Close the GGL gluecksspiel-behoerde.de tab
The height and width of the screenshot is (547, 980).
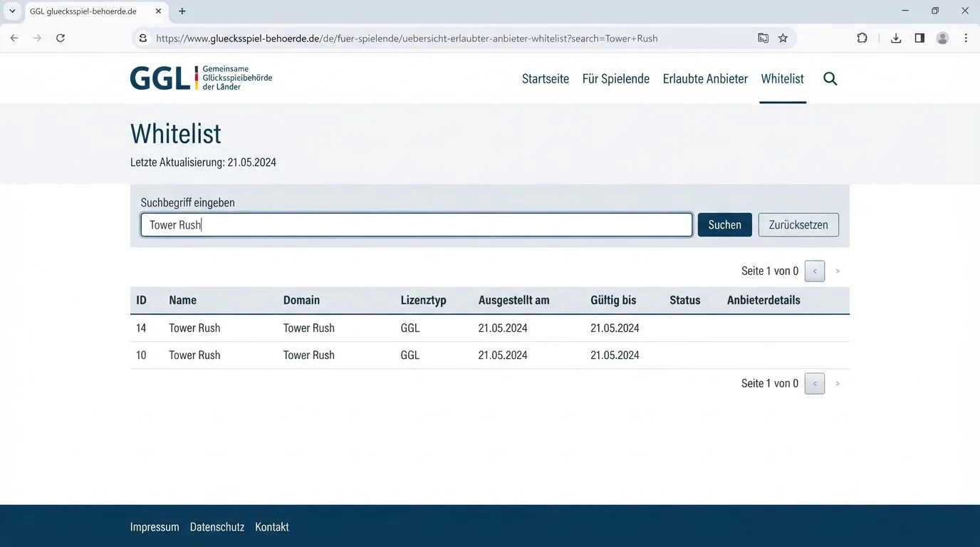click(158, 11)
